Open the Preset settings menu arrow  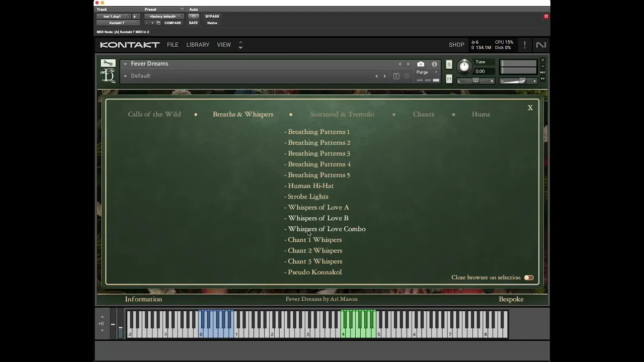(x=182, y=10)
